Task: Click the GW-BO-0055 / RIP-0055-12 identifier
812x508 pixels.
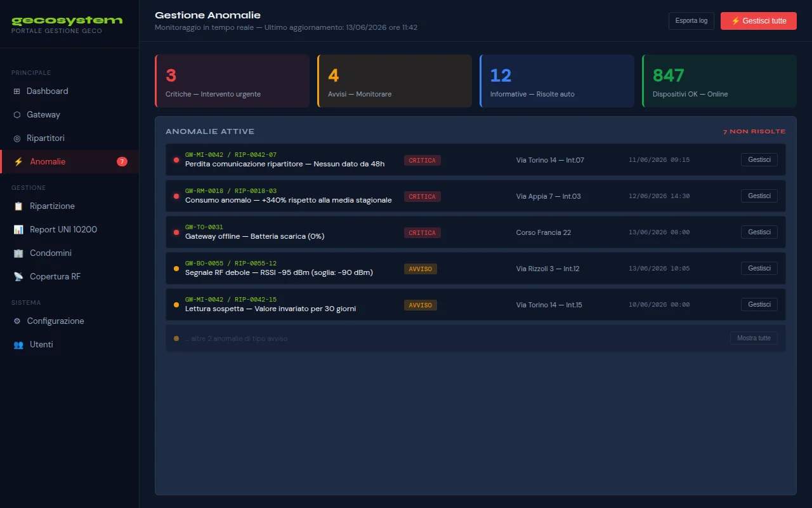Action: click(231, 264)
